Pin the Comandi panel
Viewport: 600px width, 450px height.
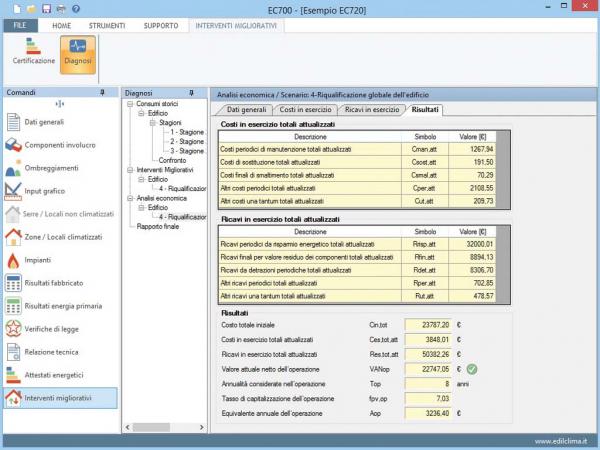103,92
